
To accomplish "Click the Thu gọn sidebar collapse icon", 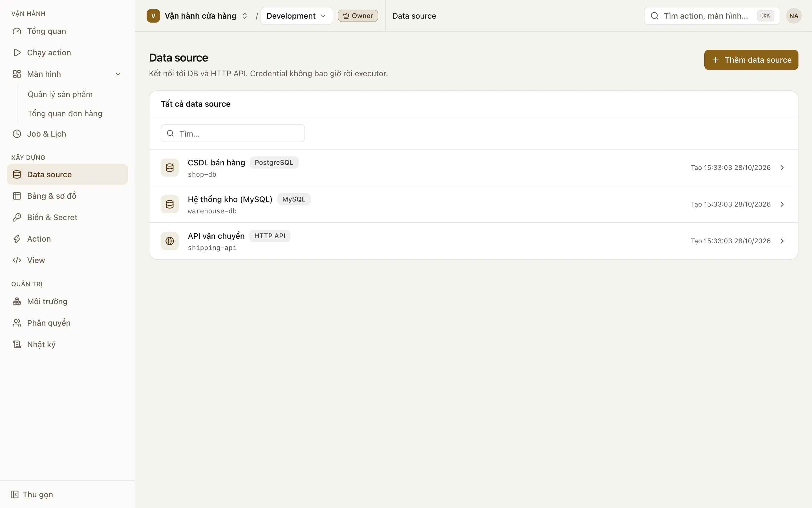I will point(14,494).
